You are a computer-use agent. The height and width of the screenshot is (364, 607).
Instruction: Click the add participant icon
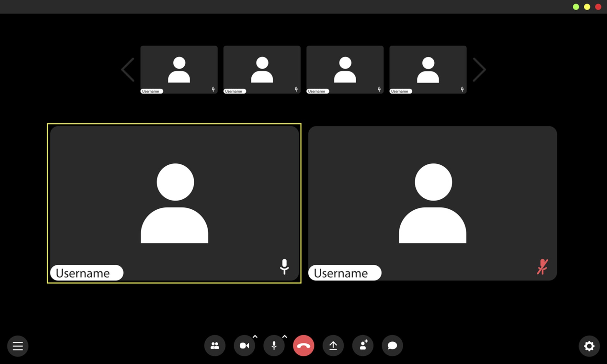(363, 346)
